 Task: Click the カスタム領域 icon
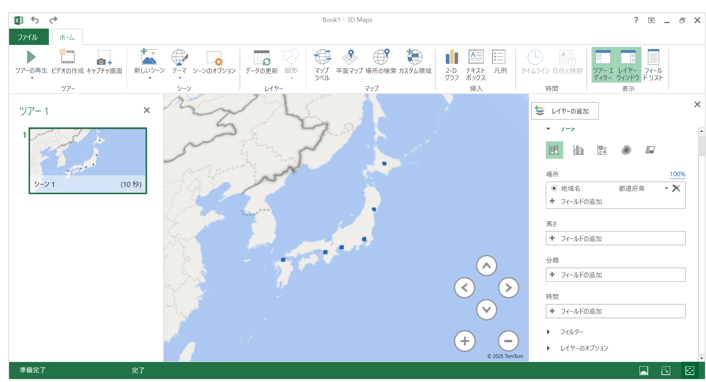tap(415, 57)
